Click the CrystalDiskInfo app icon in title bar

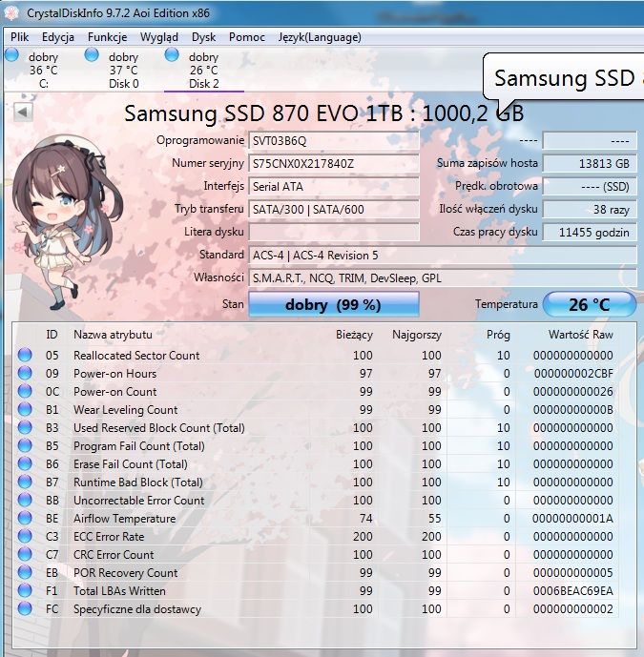[11, 13]
